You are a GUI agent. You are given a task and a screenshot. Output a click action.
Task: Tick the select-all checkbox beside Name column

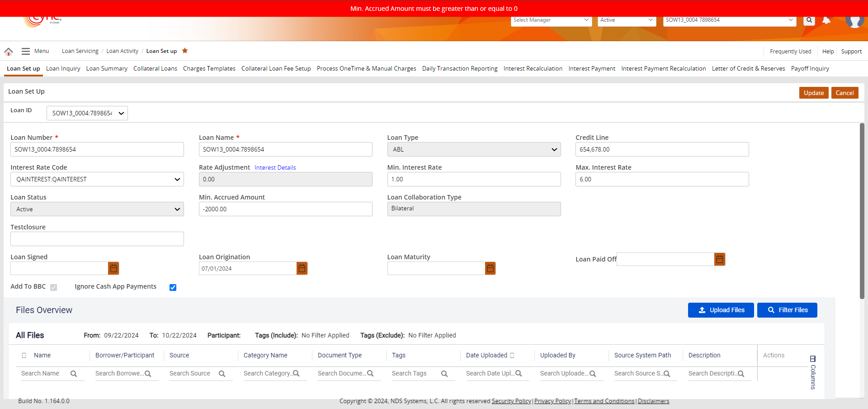point(24,356)
